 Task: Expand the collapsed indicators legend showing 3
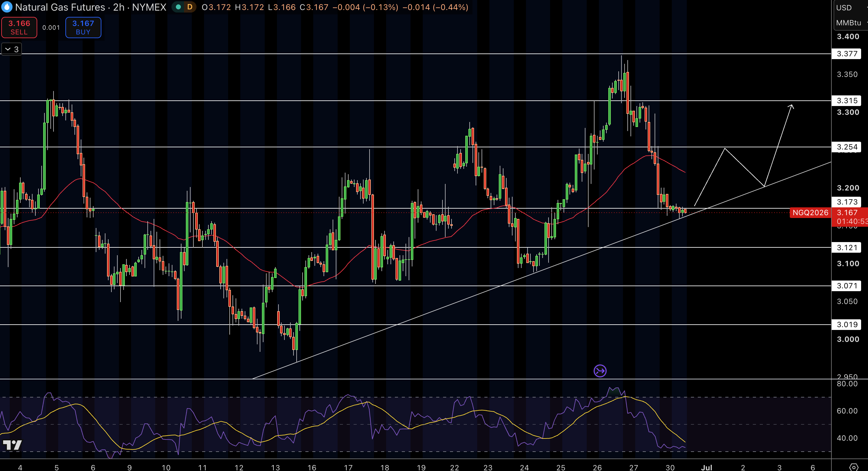tap(12, 49)
